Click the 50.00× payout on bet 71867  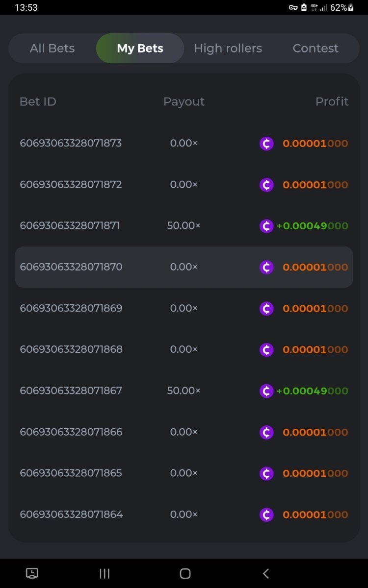(x=184, y=391)
